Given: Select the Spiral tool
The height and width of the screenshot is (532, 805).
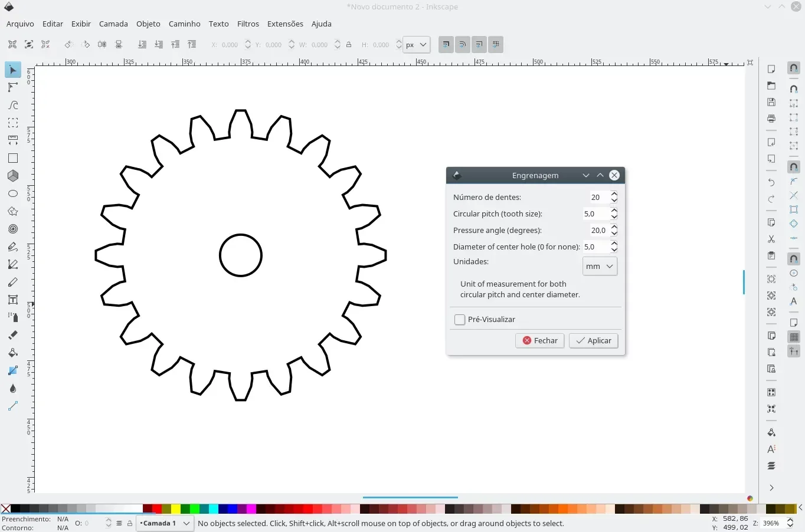Looking at the screenshot, I should click(12, 229).
